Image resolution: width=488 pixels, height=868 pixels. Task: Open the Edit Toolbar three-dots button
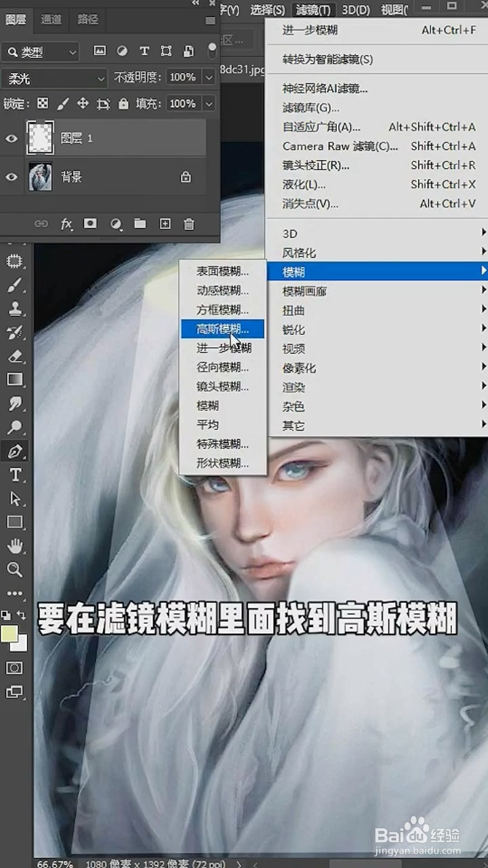[x=15, y=593]
